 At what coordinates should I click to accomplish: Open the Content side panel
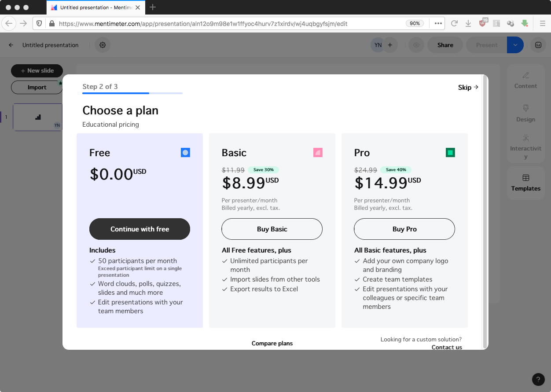pyautogui.click(x=525, y=80)
